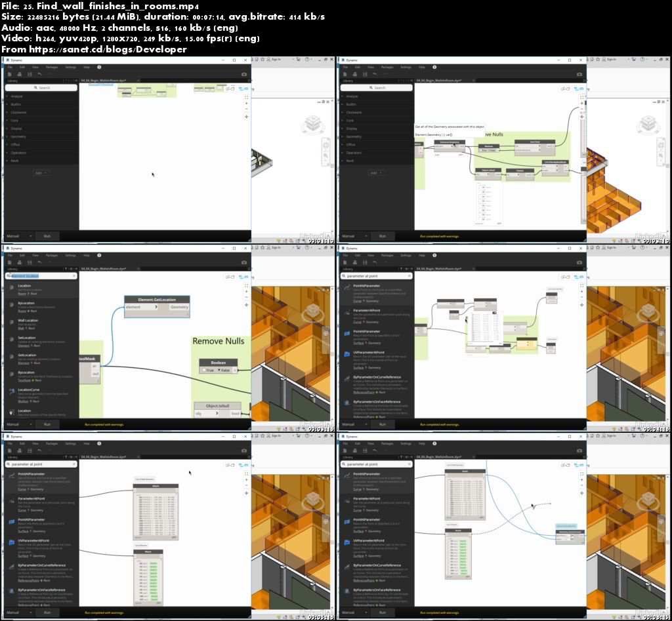Click library Search field in top-left frame

point(41,88)
